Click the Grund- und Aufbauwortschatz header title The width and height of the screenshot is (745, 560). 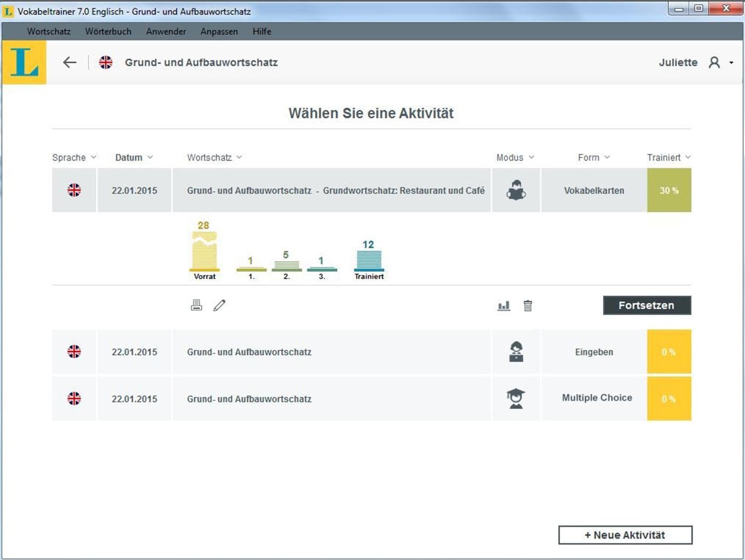[201, 62]
